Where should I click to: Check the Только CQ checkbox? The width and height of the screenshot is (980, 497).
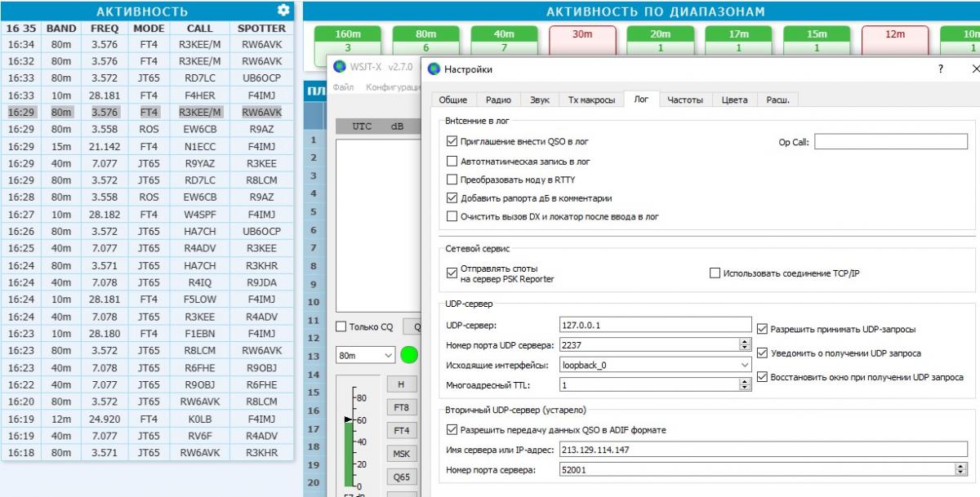[x=342, y=327]
